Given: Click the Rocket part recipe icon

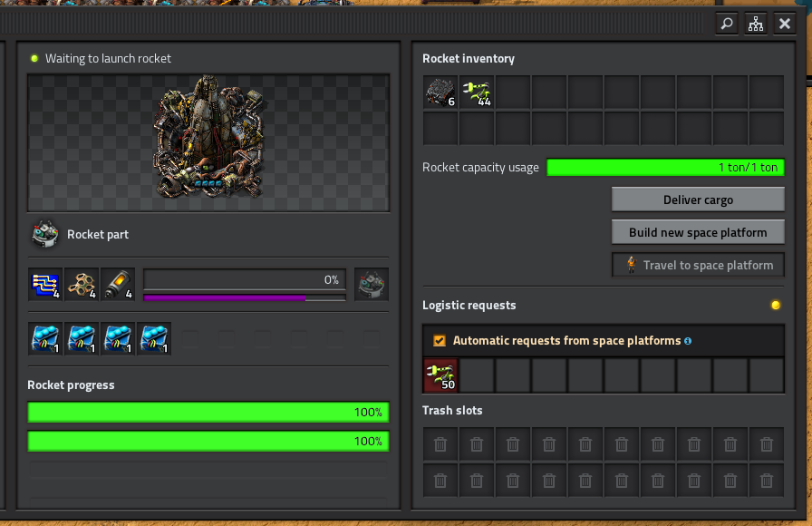Looking at the screenshot, I should pyautogui.click(x=44, y=234).
